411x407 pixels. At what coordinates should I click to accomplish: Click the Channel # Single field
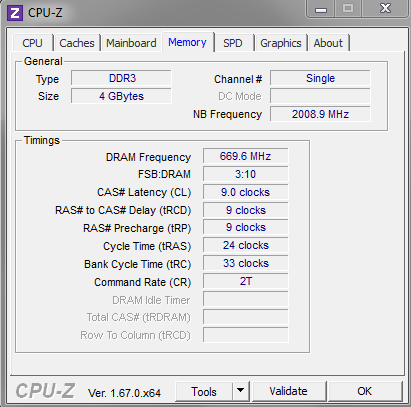320,78
